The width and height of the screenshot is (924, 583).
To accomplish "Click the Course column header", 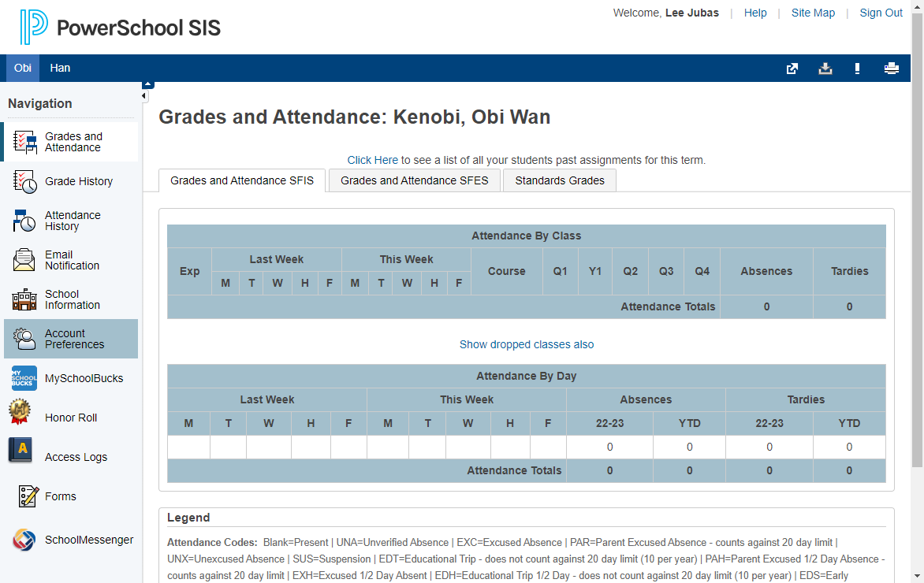I will [507, 272].
